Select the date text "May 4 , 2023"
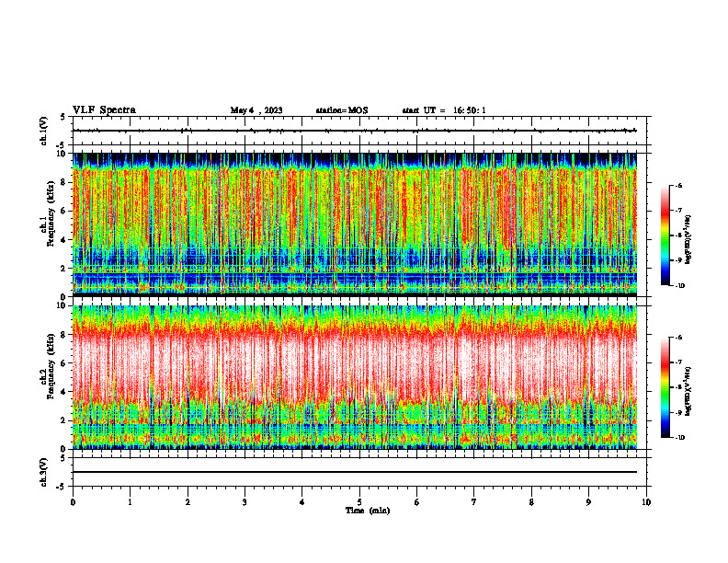The height and width of the screenshot is (563, 728). click(x=256, y=110)
